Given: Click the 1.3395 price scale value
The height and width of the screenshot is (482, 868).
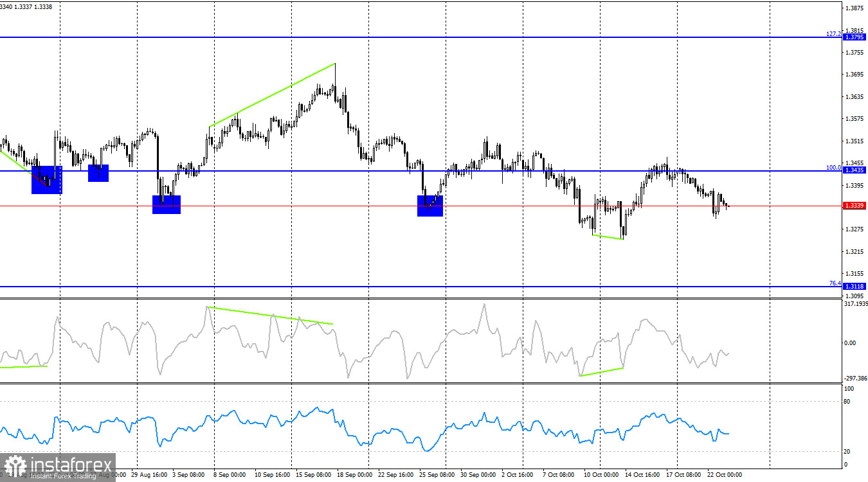Looking at the screenshot, I should point(855,185).
